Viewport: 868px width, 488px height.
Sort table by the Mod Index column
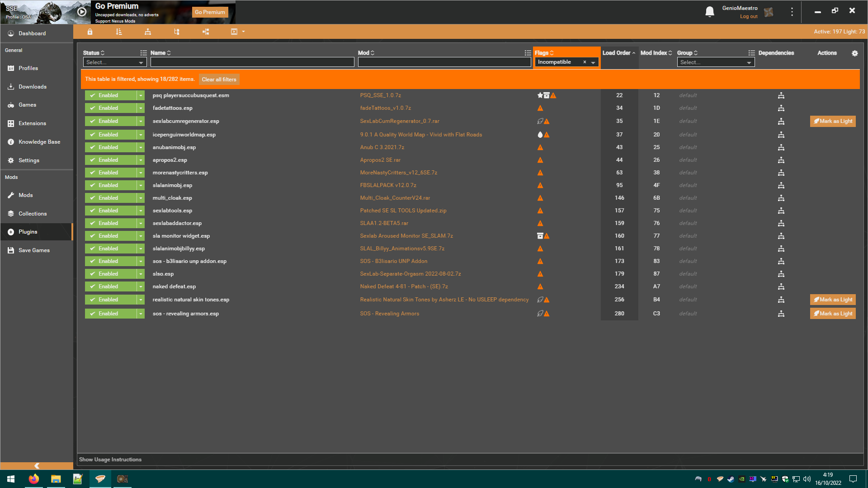656,53
